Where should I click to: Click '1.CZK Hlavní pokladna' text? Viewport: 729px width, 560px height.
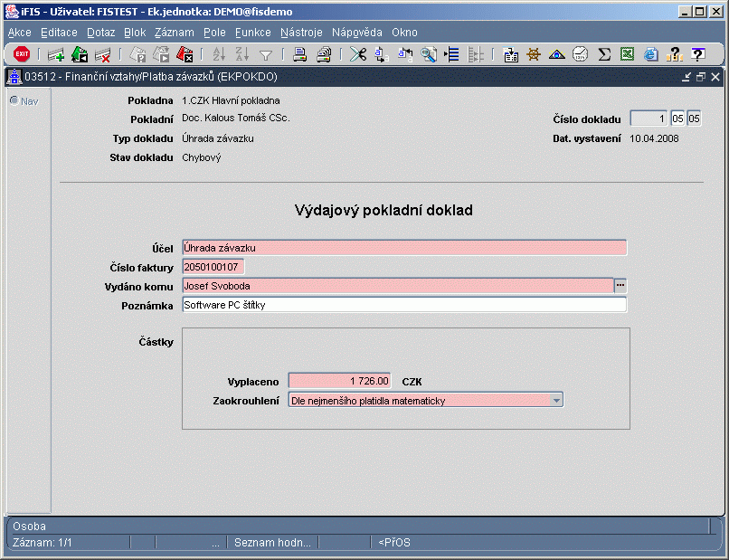click(x=231, y=100)
